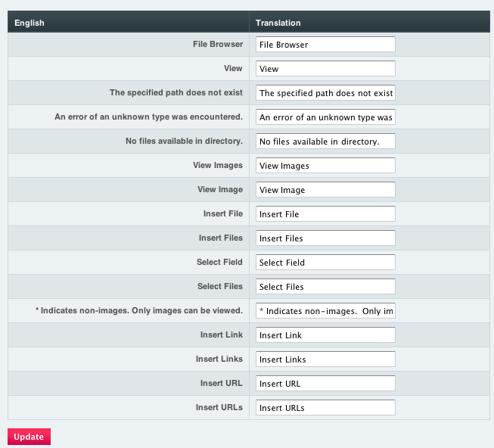The height and width of the screenshot is (448, 494).
Task: Select the unknown type error translation field
Action: [325, 117]
